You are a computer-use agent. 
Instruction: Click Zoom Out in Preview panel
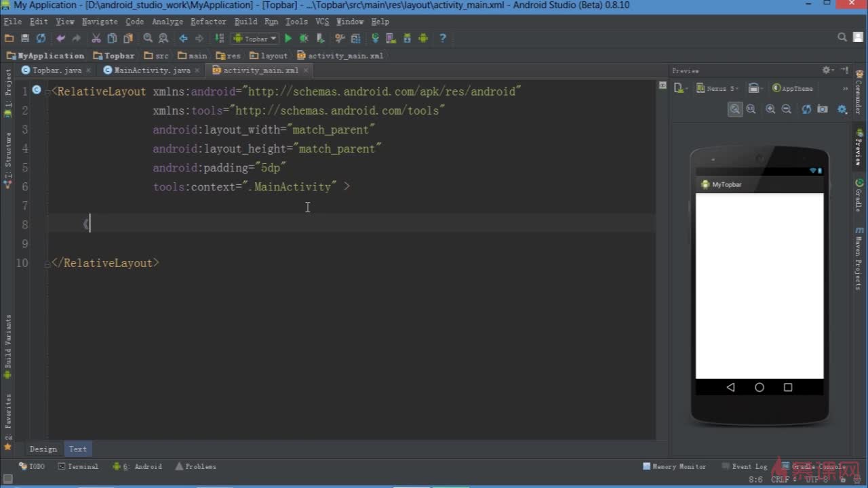click(x=787, y=109)
